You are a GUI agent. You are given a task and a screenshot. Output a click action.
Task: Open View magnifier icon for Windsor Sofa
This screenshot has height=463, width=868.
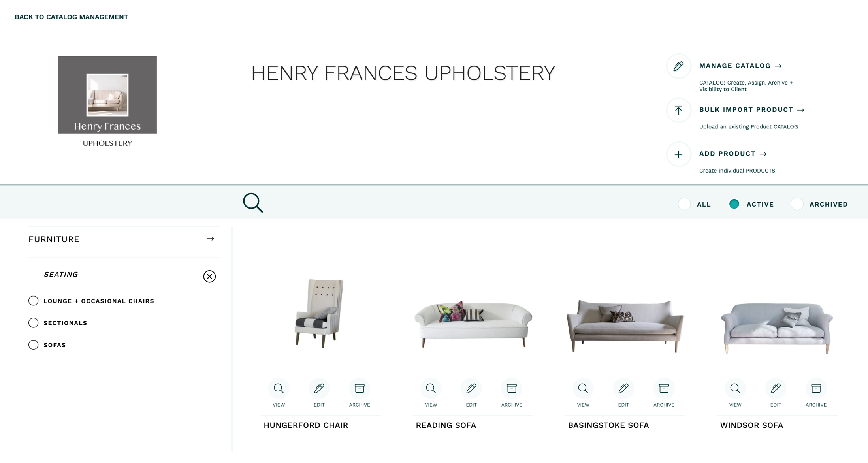(x=735, y=388)
